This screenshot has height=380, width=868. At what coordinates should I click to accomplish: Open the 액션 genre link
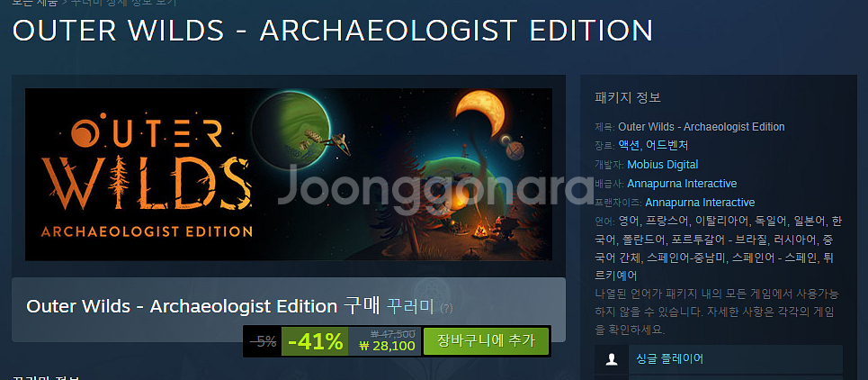tap(629, 146)
